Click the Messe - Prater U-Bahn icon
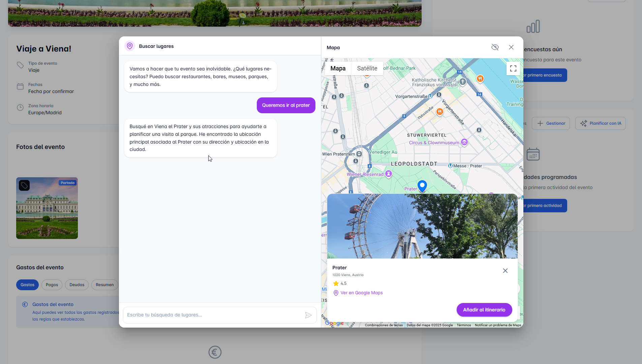 pyautogui.click(x=450, y=165)
